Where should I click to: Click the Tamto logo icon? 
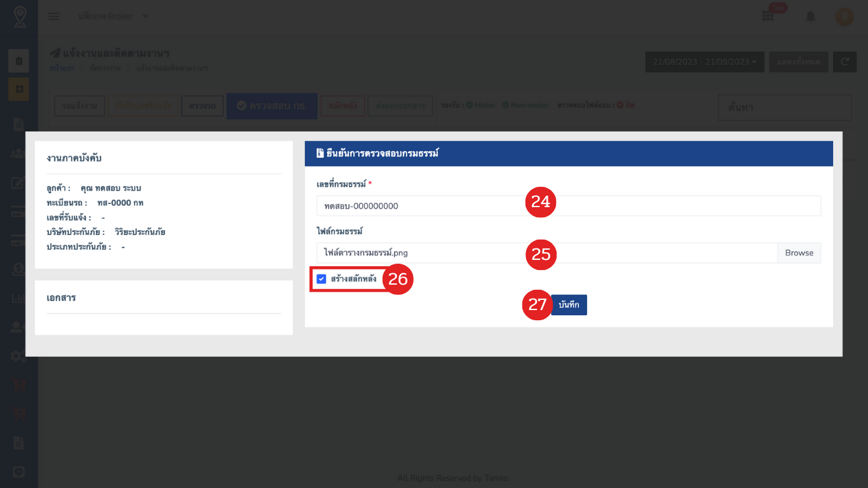pos(19,17)
